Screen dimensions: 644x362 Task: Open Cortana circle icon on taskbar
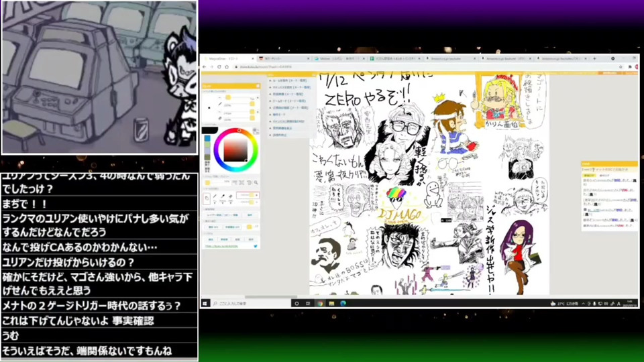tap(297, 303)
